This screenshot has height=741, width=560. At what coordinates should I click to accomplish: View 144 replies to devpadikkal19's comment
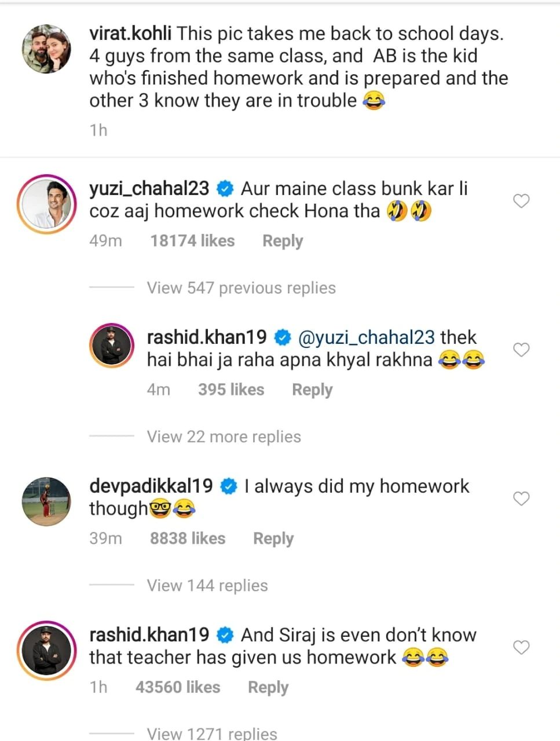[207, 585]
